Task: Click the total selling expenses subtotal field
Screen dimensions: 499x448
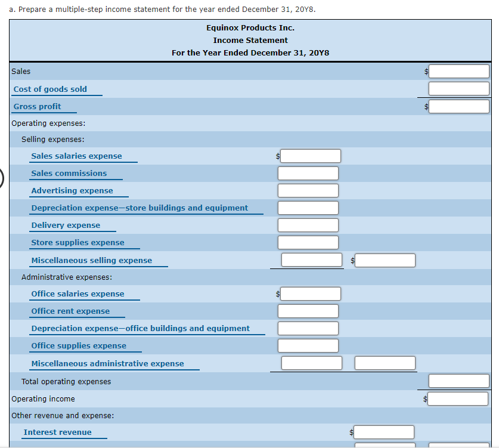Action: pos(385,261)
